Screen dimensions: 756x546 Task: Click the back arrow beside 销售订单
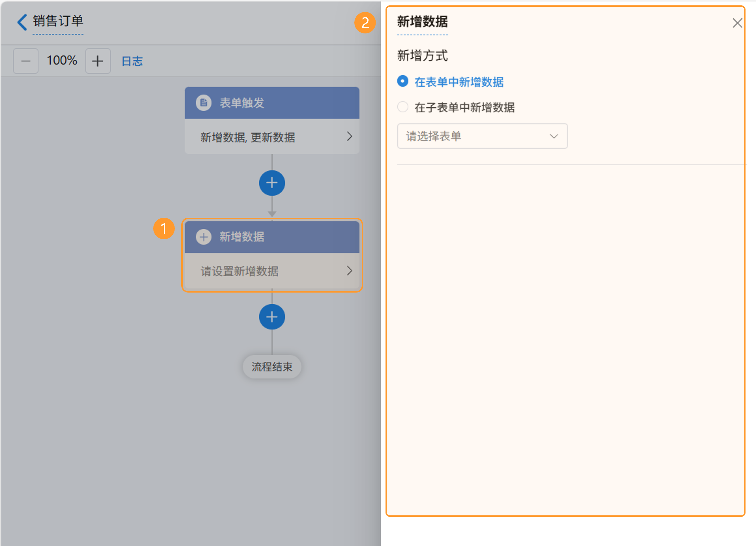(x=22, y=22)
